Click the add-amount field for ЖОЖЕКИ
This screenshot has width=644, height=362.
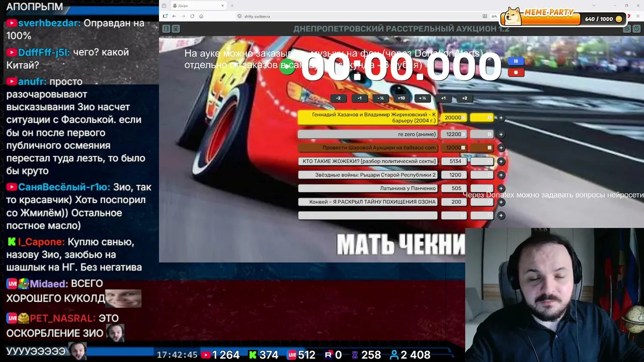[482, 161]
